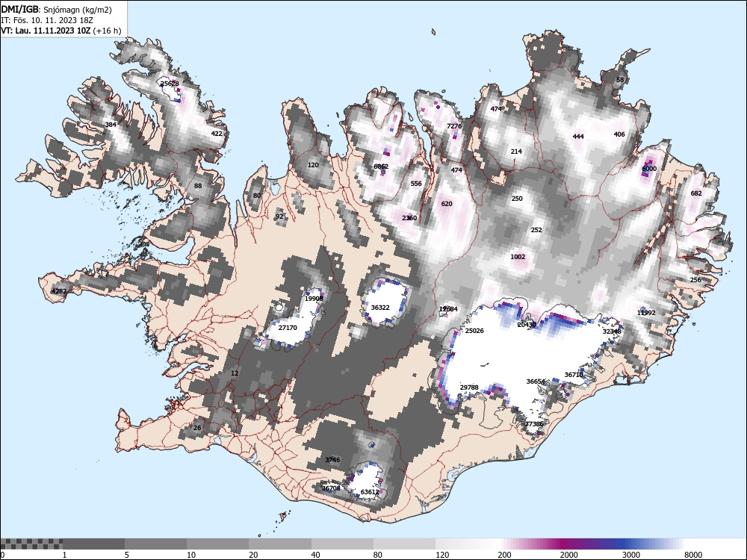Click the gray legend segment between 5 and 10
This screenshot has width=747, height=560.
click(x=156, y=544)
